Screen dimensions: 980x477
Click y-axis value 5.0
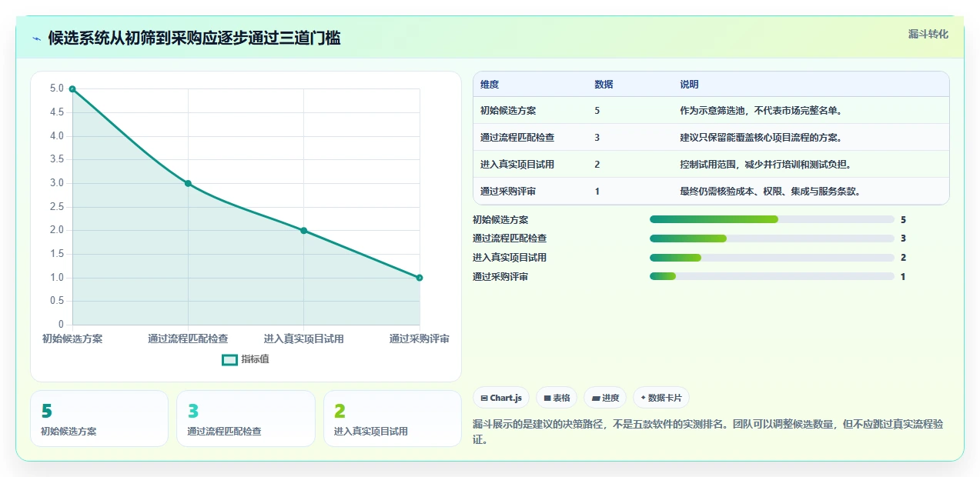tap(57, 88)
